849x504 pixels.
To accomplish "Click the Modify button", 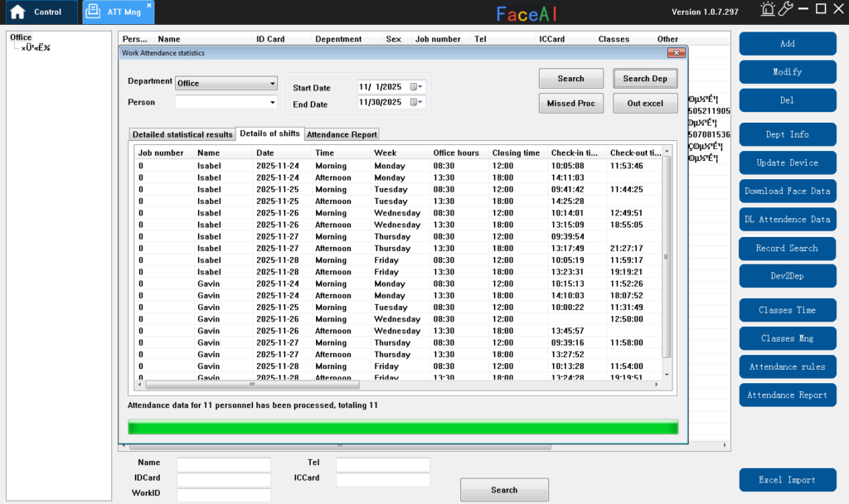I will point(788,72).
